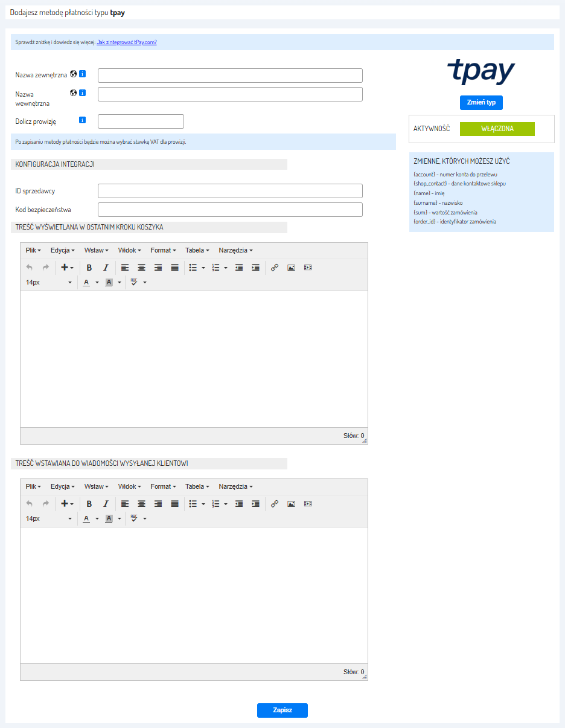The image size is (565, 728).
Task: Insert an image in the customer message editor
Action: [291, 504]
